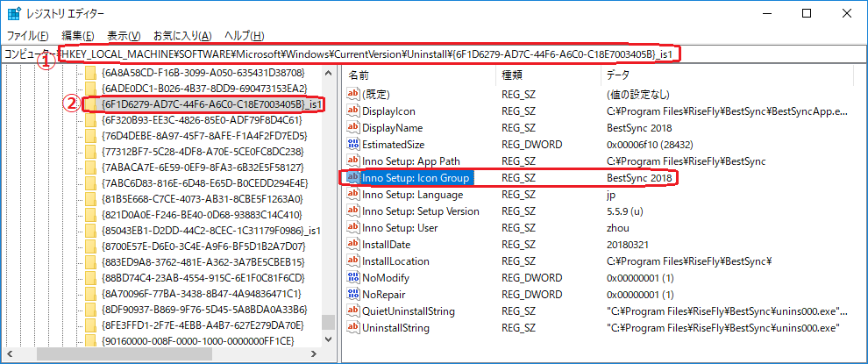The image size is (868, 364).
Task: Select key {8DF90937-B869-9F76-5D45-5A8BDA0A33B6}
Action: coord(203,309)
